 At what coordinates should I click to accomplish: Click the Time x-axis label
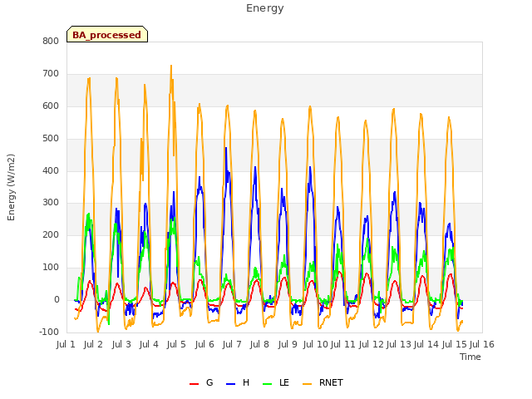click(470, 357)
